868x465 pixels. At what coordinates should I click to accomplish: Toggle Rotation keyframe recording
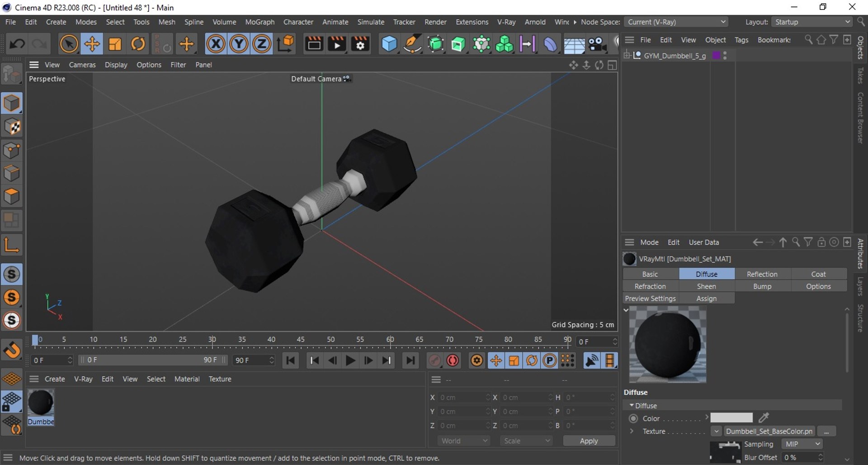click(x=532, y=360)
